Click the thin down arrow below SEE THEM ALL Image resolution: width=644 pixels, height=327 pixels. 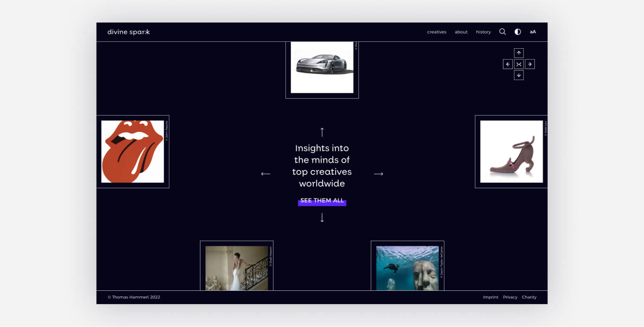click(322, 218)
